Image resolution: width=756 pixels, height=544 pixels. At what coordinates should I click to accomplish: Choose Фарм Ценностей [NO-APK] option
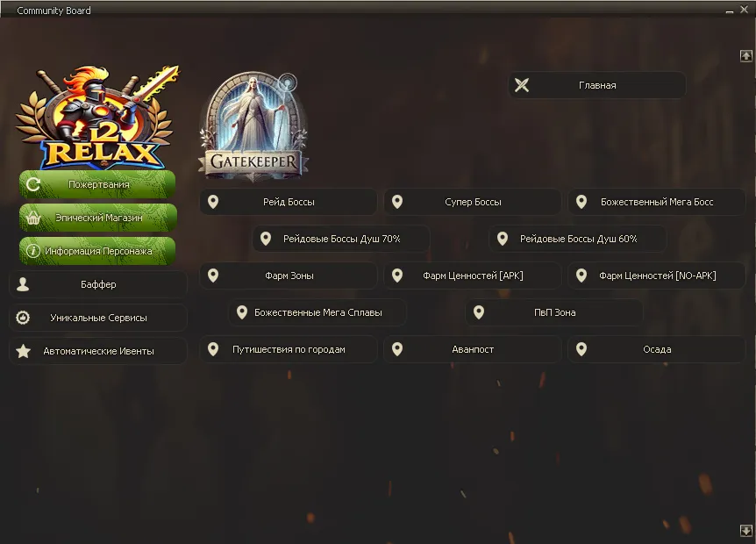[657, 276]
